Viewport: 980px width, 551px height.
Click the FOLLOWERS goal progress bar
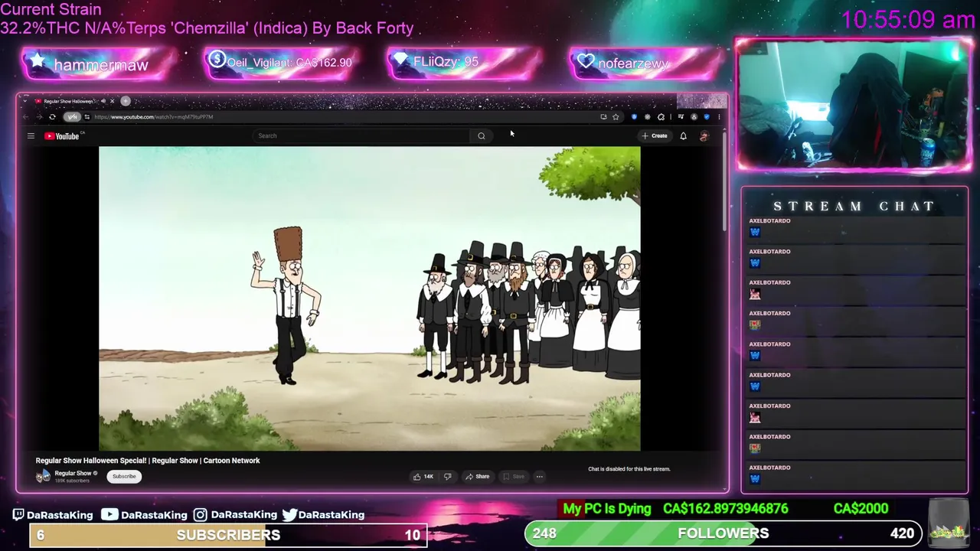pos(724,533)
